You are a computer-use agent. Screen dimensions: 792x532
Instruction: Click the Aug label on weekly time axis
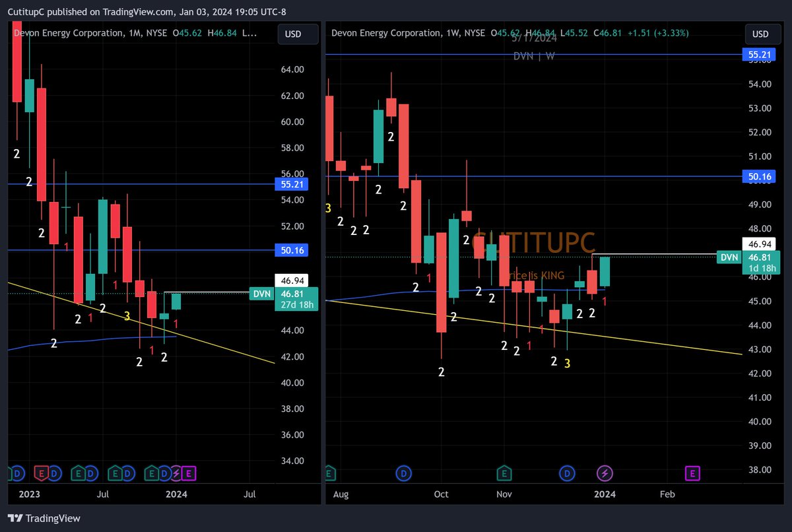click(x=341, y=494)
